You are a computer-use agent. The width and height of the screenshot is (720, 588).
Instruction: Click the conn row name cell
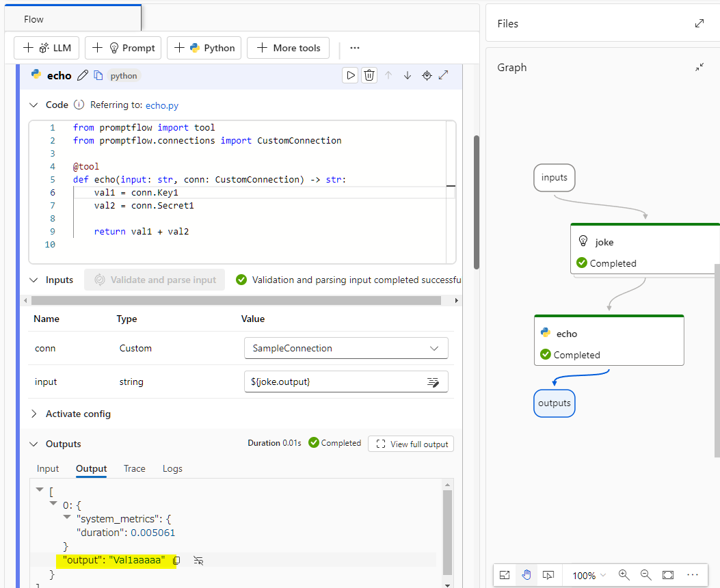click(45, 349)
